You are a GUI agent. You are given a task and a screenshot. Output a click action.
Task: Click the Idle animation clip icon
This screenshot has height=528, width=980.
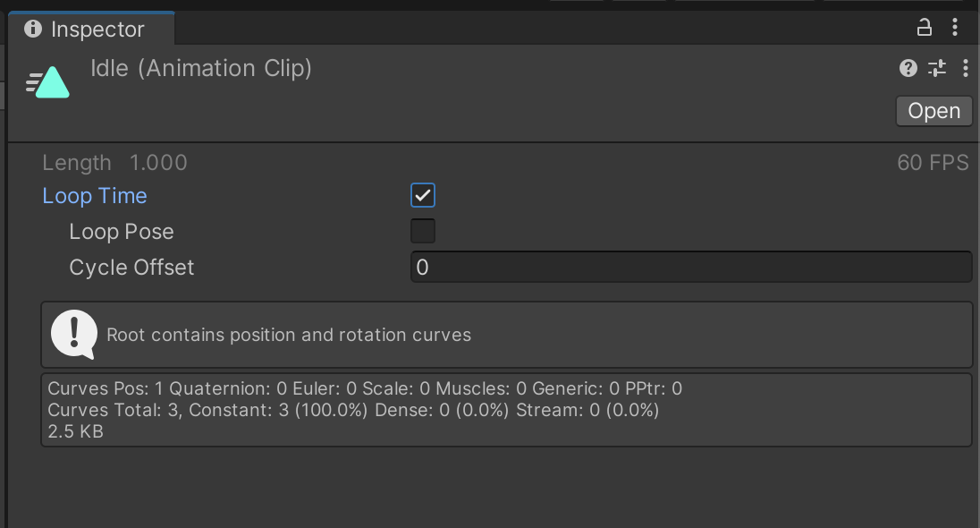[x=48, y=83]
